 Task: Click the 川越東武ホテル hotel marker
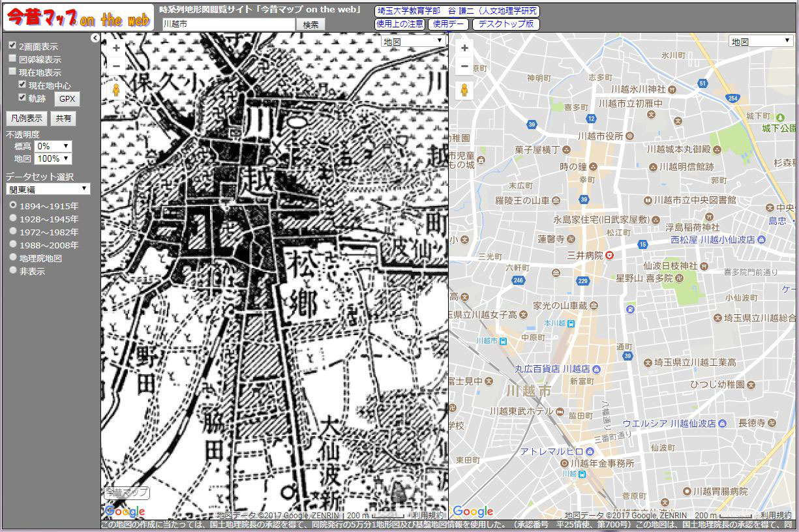560,411
